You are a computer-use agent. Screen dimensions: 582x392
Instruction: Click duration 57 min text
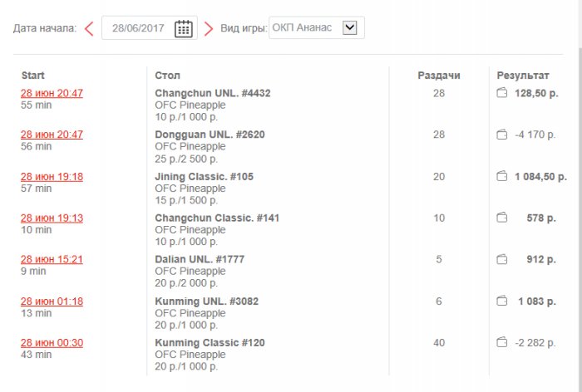36,189
